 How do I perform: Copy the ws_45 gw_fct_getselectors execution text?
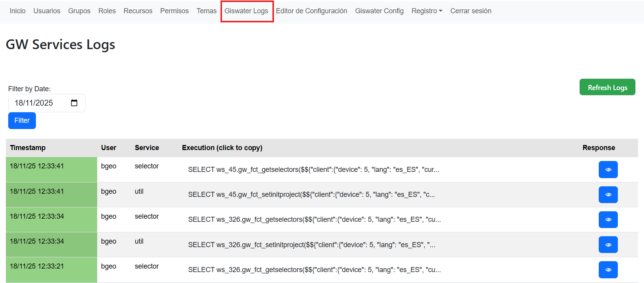(313, 170)
